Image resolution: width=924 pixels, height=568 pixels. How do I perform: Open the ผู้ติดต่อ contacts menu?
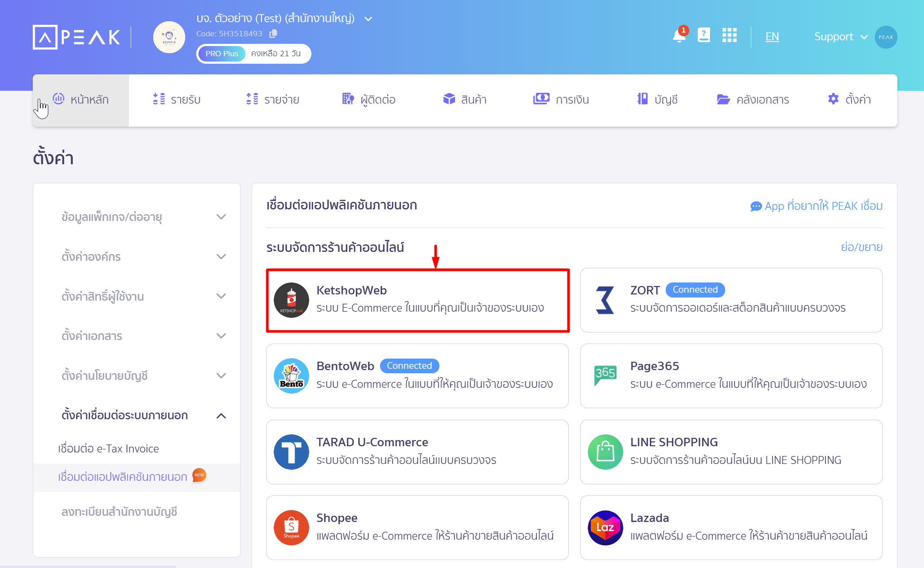tap(369, 100)
